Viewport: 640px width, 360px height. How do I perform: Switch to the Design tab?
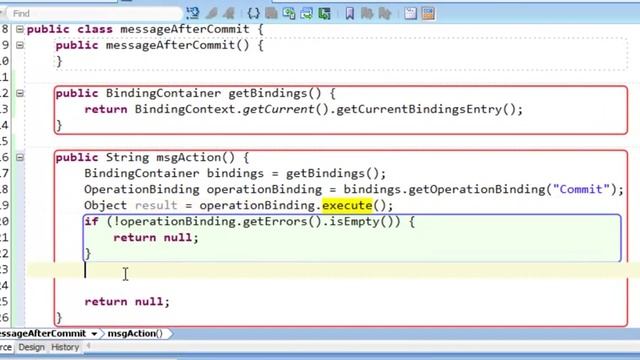pyautogui.click(x=31, y=347)
